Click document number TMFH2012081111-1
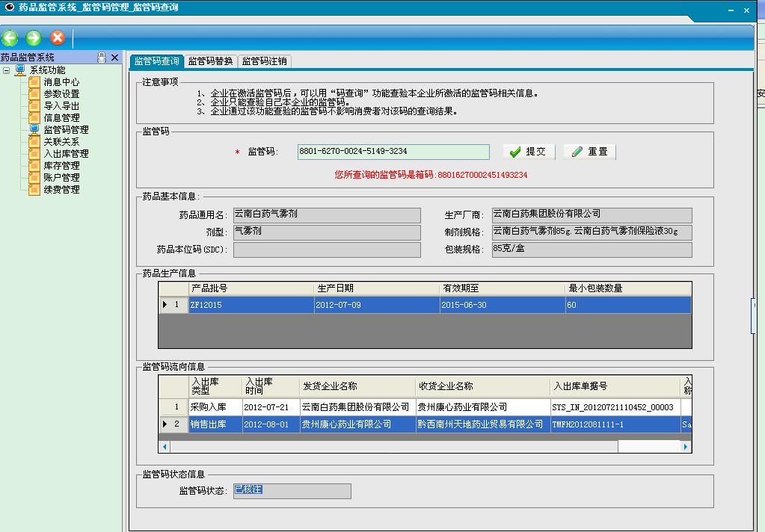 615,424
